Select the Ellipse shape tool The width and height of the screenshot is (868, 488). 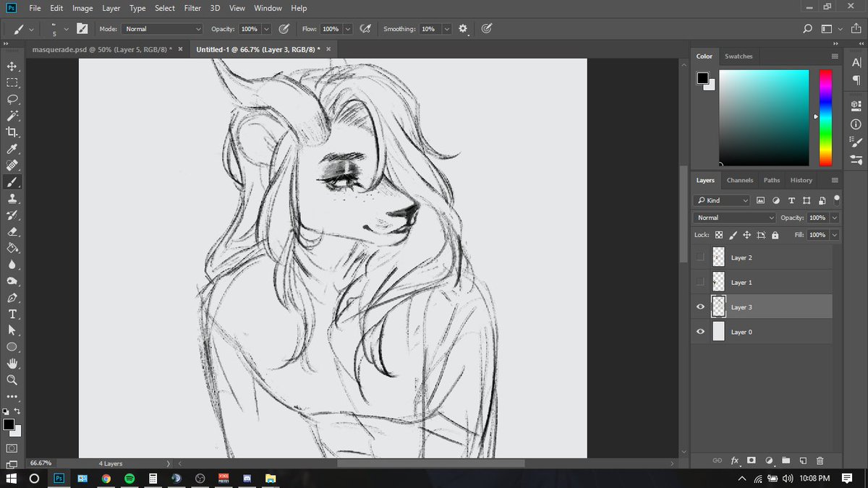12,347
